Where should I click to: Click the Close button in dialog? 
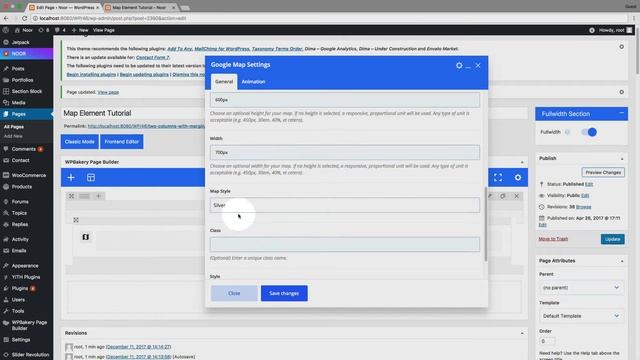point(234,293)
